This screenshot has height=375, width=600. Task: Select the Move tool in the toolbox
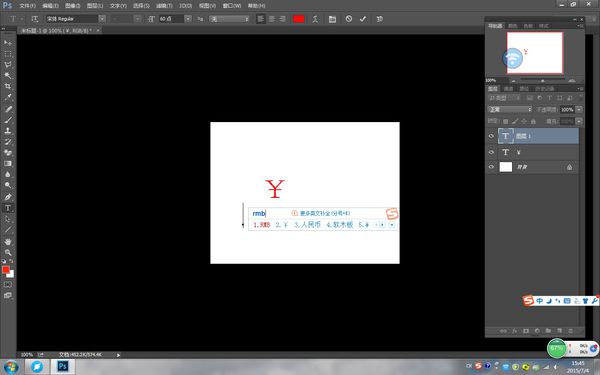pos(8,42)
